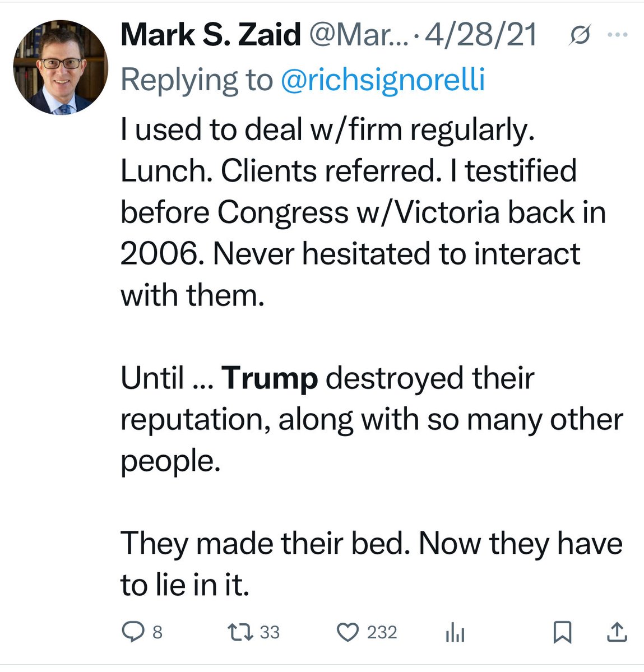Click the @richsignorelli mention link
This screenshot has height=672, width=644.
(x=382, y=80)
